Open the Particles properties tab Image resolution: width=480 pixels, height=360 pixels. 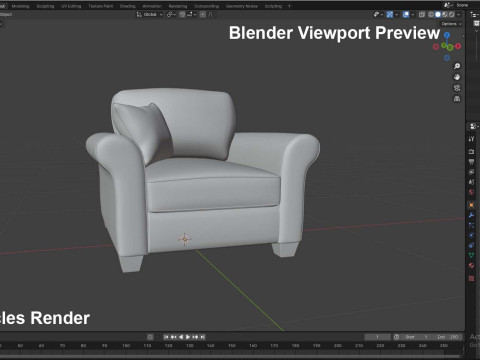(x=471, y=225)
